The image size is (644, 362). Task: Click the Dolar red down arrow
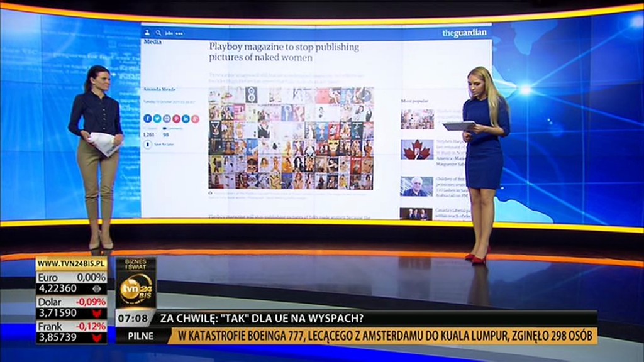pos(97,314)
